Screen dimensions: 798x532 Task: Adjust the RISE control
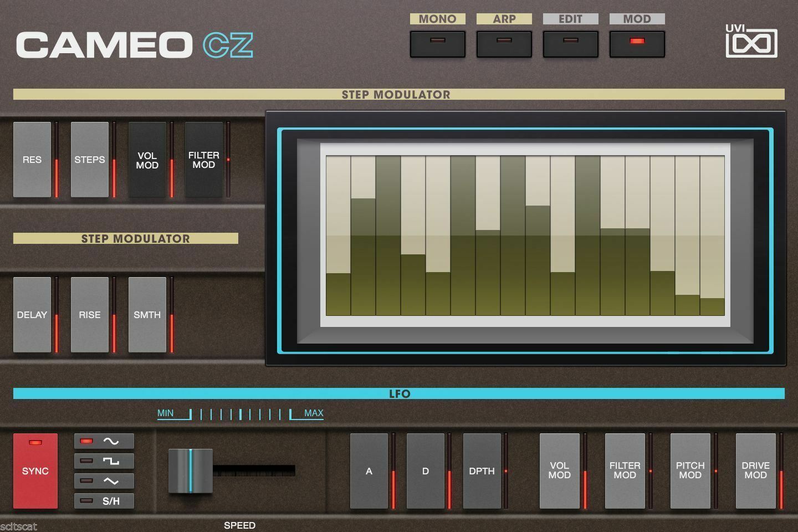[x=90, y=315]
